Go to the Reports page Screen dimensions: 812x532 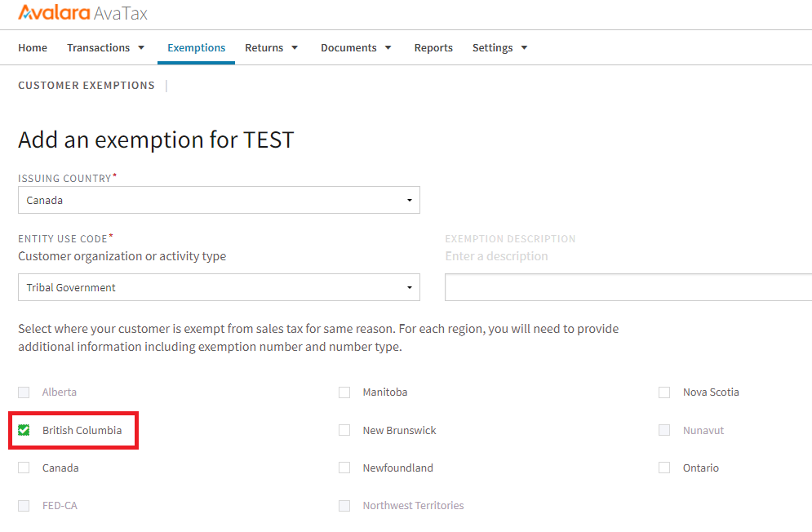tap(433, 48)
